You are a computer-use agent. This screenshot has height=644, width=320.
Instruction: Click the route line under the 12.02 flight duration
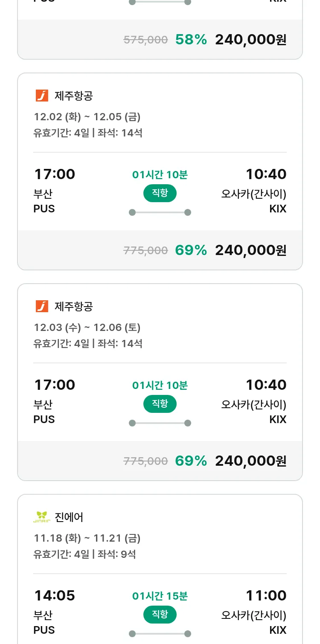160,212
